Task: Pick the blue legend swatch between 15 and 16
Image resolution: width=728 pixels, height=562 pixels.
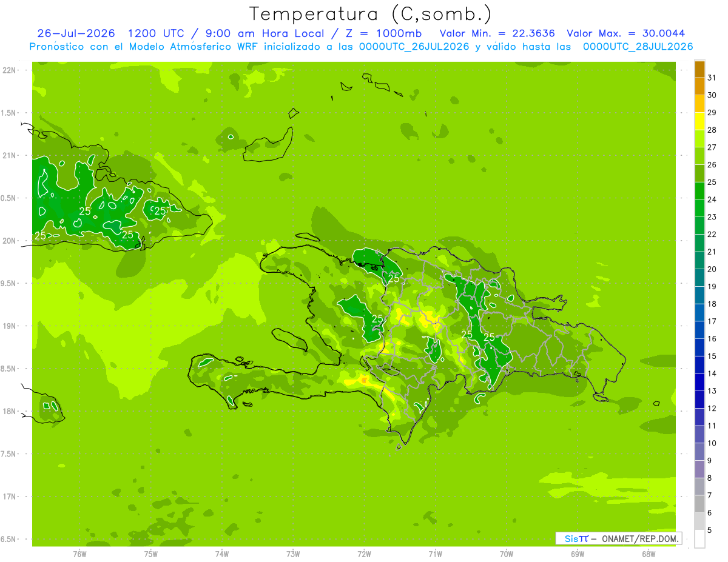Action: click(699, 348)
